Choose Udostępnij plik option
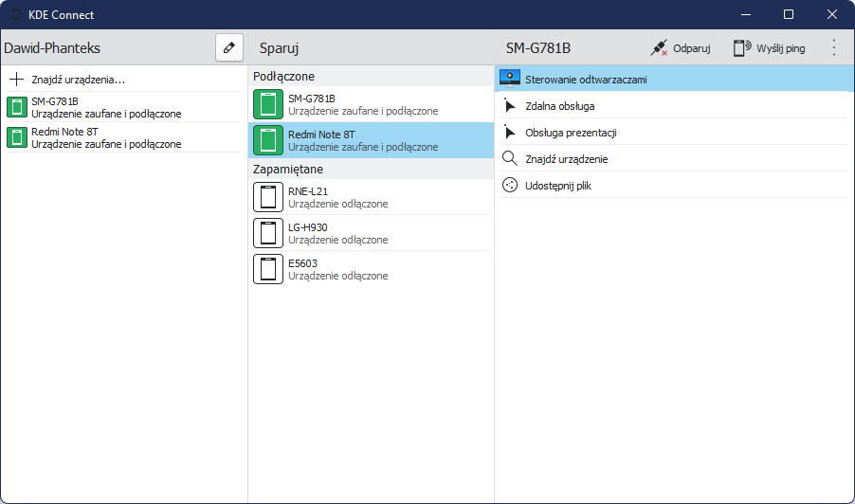This screenshot has height=504, width=855. (674, 186)
